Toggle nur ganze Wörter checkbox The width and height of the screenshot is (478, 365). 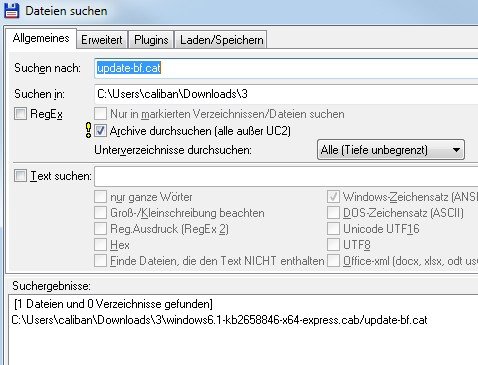click(100, 197)
